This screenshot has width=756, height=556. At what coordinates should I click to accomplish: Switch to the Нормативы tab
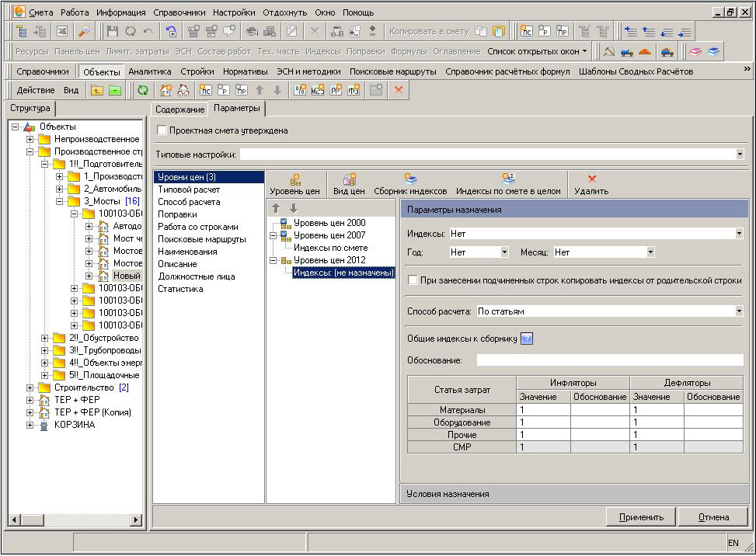pos(245,71)
